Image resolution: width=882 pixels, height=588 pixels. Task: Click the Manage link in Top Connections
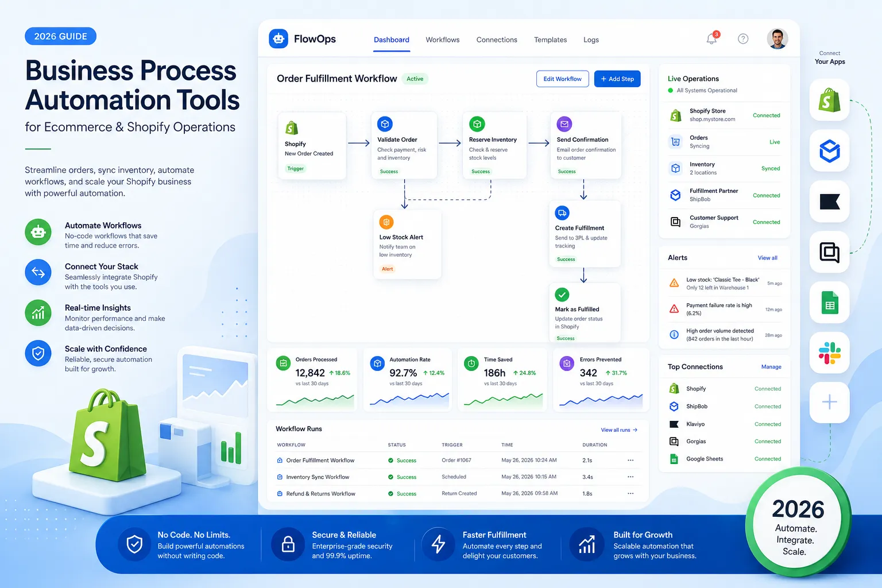click(x=771, y=367)
